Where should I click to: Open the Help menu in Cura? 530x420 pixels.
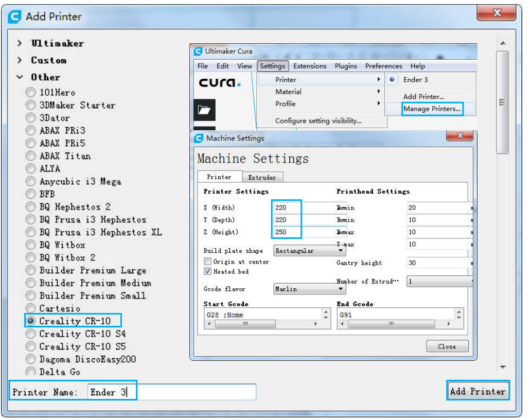pos(417,66)
